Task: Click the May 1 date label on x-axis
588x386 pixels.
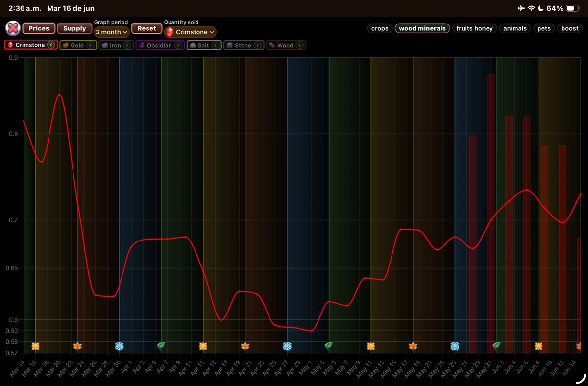Action: tap(306, 368)
